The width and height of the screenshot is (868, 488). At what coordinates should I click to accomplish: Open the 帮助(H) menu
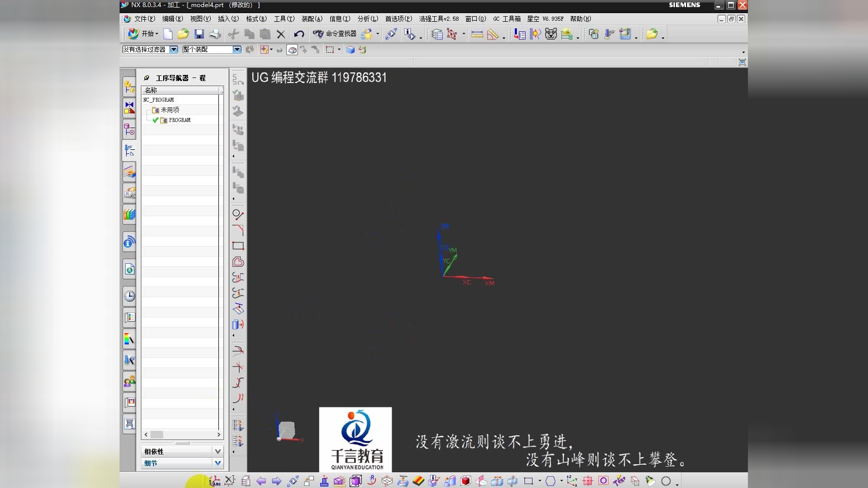click(x=581, y=19)
